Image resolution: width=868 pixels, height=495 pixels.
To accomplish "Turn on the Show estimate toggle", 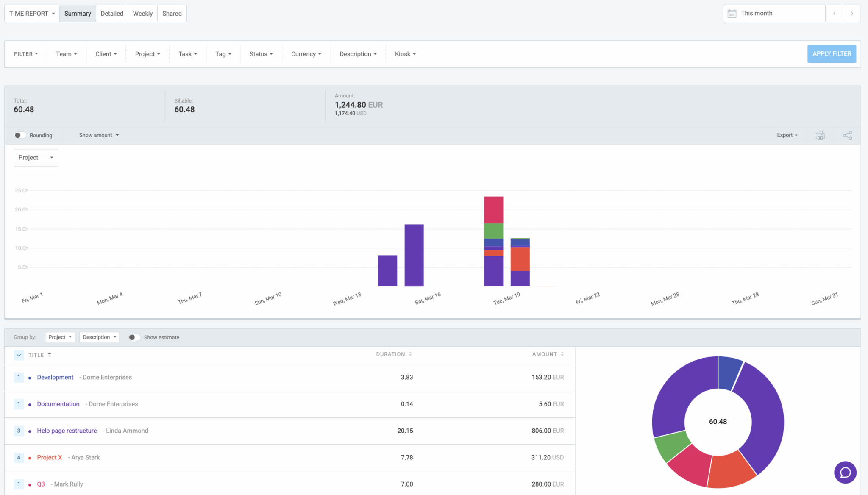I will coord(134,337).
